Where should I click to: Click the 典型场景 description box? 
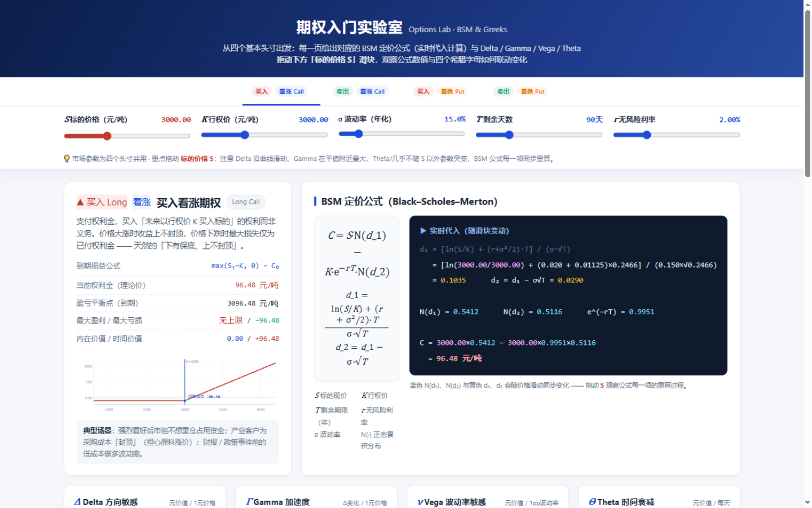tap(178, 442)
